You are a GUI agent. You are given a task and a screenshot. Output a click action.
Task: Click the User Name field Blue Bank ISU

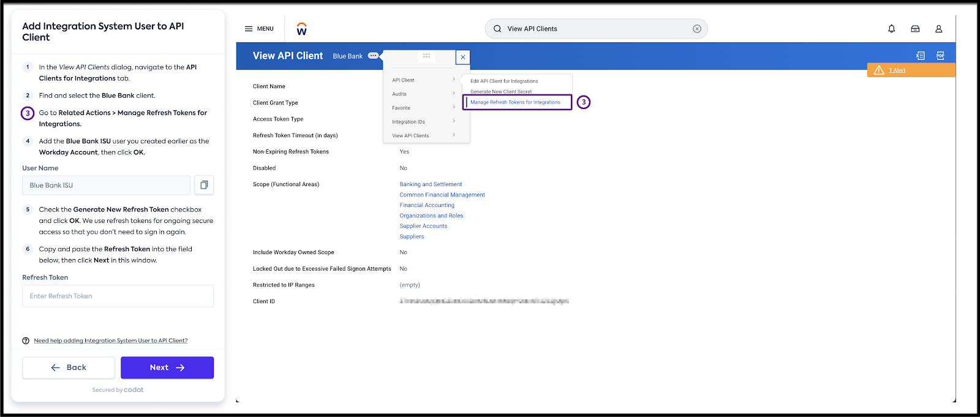[x=106, y=185]
